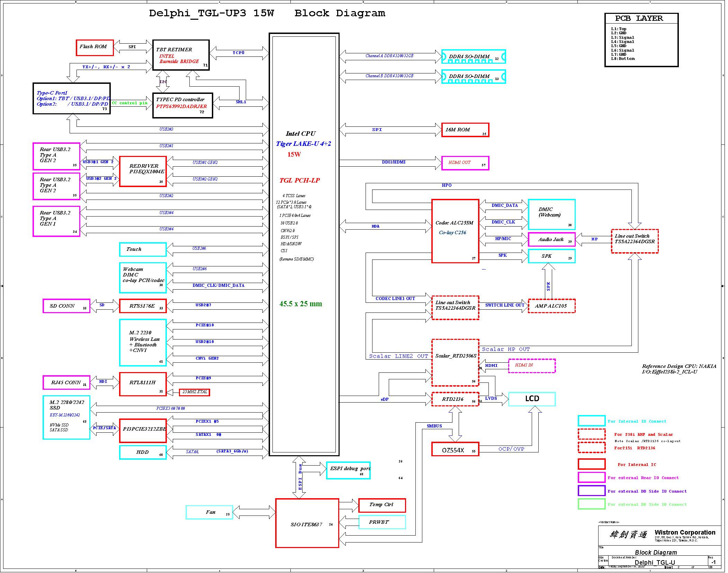Select the Delphi_TGL-UP3 15W Block Diagram title
This screenshot has height=573, width=728.
point(267,13)
